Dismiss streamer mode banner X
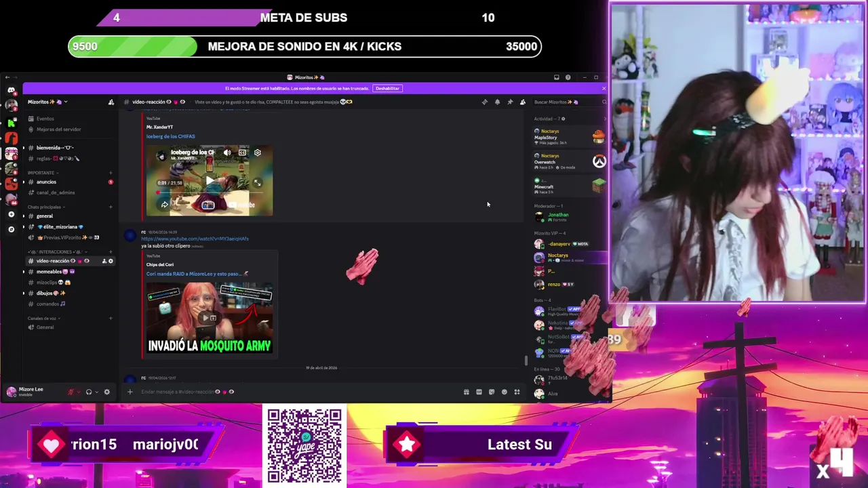Viewport: 868px width, 488px height. point(604,88)
